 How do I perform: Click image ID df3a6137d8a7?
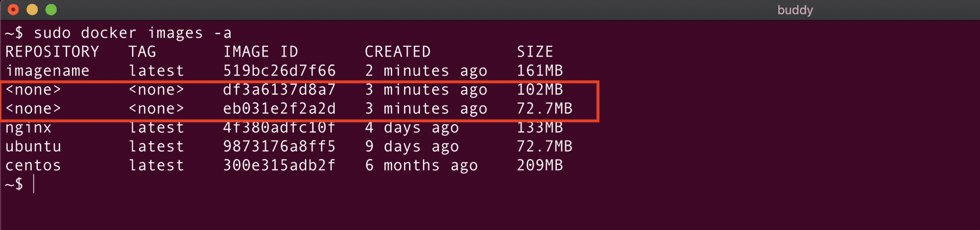click(x=279, y=90)
